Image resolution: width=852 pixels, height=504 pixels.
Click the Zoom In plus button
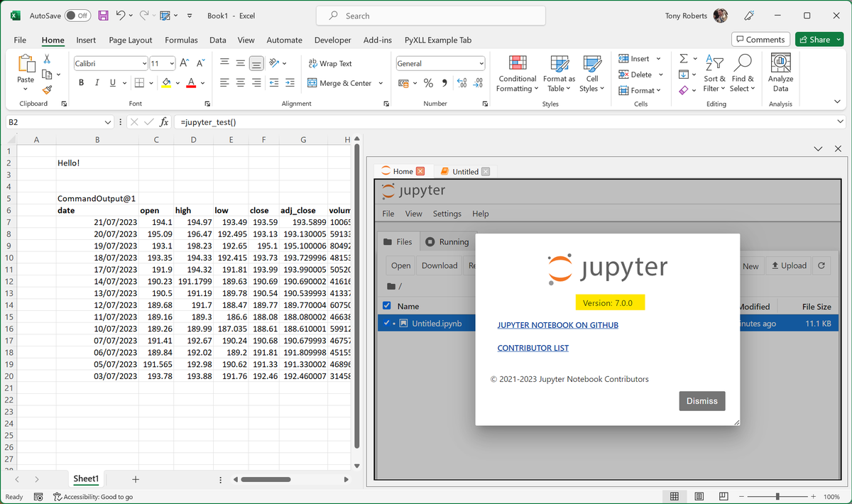click(812, 497)
